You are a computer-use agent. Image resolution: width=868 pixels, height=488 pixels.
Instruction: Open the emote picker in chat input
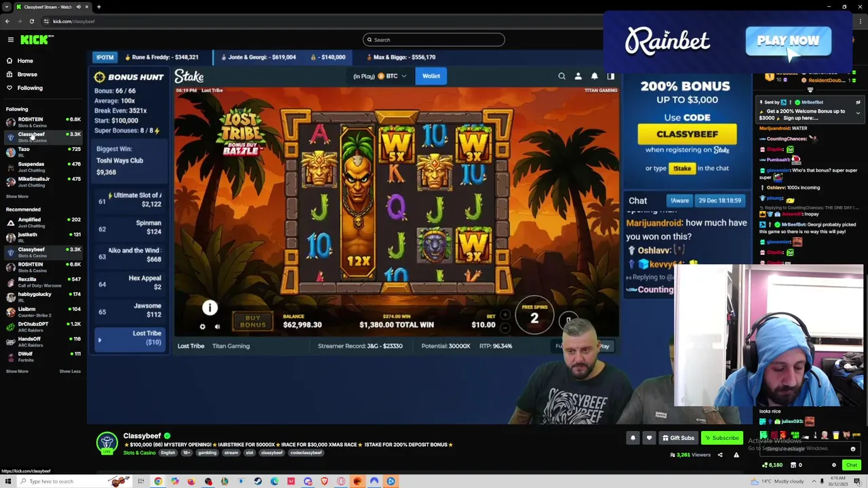pyautogui.click(x=853, y=449)
